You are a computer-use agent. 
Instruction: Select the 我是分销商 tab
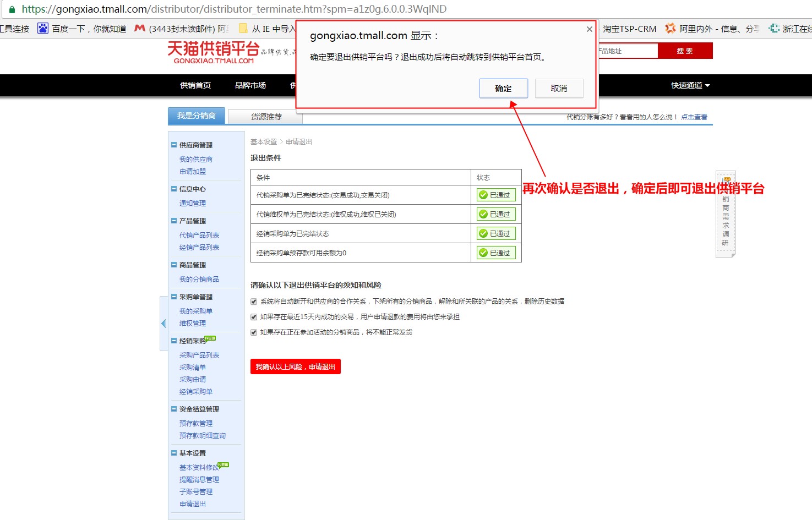(x=197, y=116)
